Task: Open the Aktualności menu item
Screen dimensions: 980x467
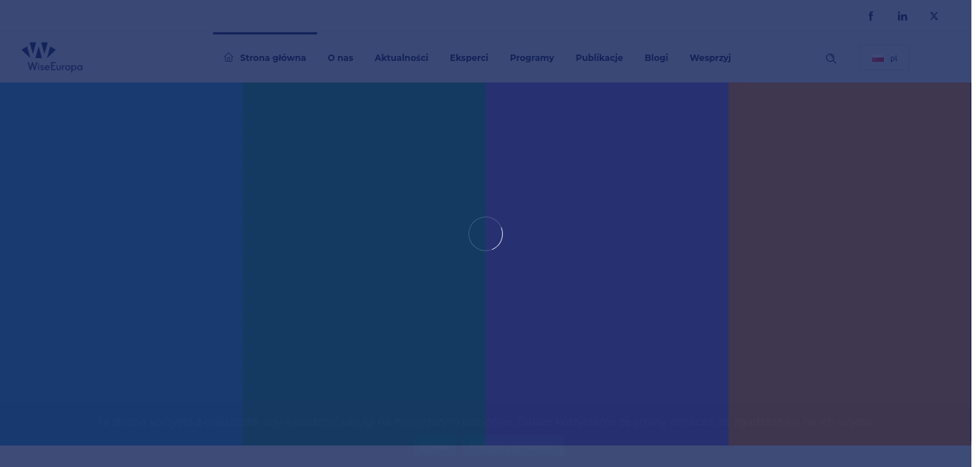Action: tap(401, 57)
